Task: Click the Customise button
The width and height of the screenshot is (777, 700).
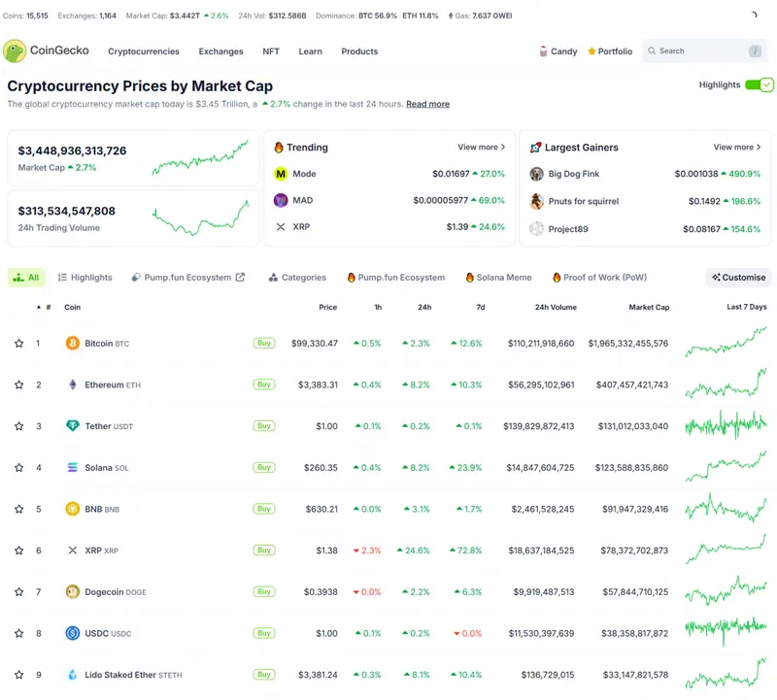Action: 738,278
